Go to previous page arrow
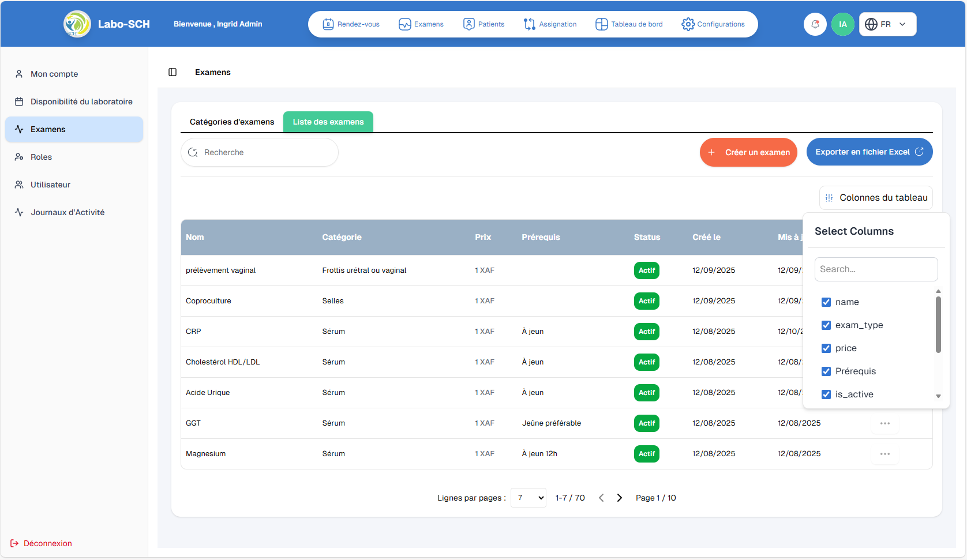Screen dimensions: 967x560 (x=601, y=498)
